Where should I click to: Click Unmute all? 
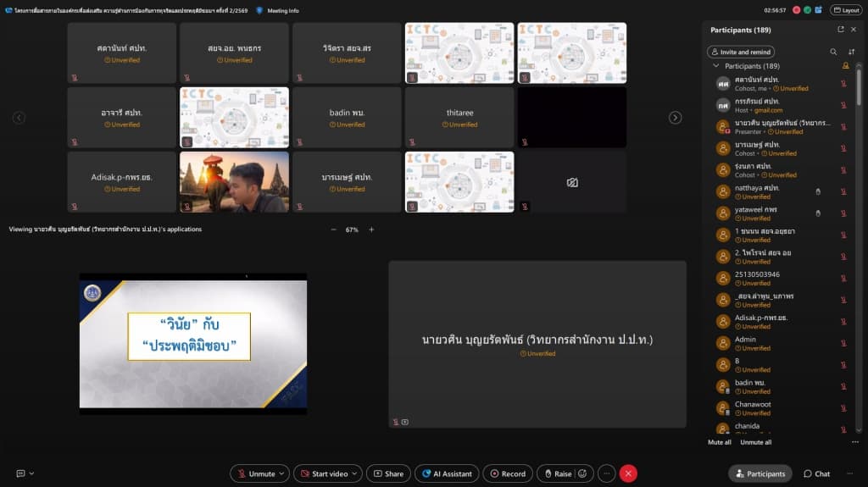click(755, 442)
